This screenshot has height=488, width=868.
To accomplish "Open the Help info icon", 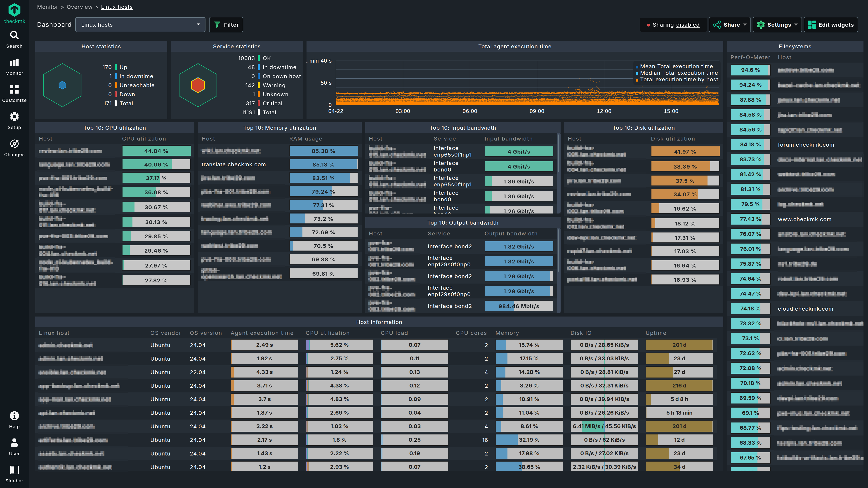I will 14,416.
